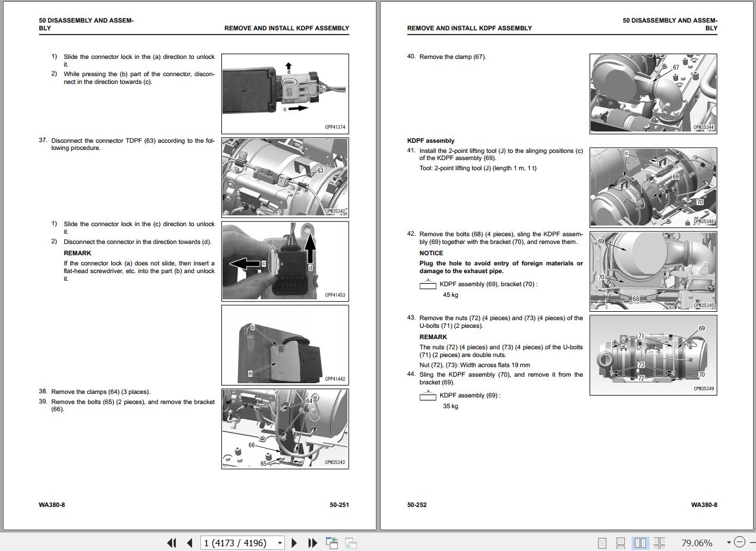The image size is (756, 551).
Task: Click the U-bolts diagram CPW35349
Action: tap(653, 355)
